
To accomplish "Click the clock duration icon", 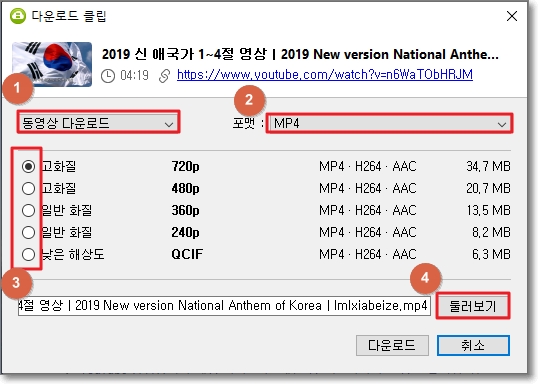I will point(108,76).
